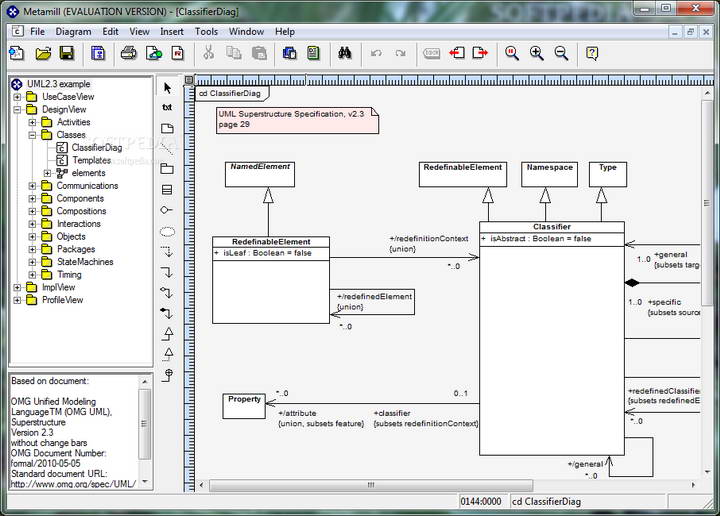720x516 pixels.
Task: Click the binoculars Find icon
Action: [344, 53]
